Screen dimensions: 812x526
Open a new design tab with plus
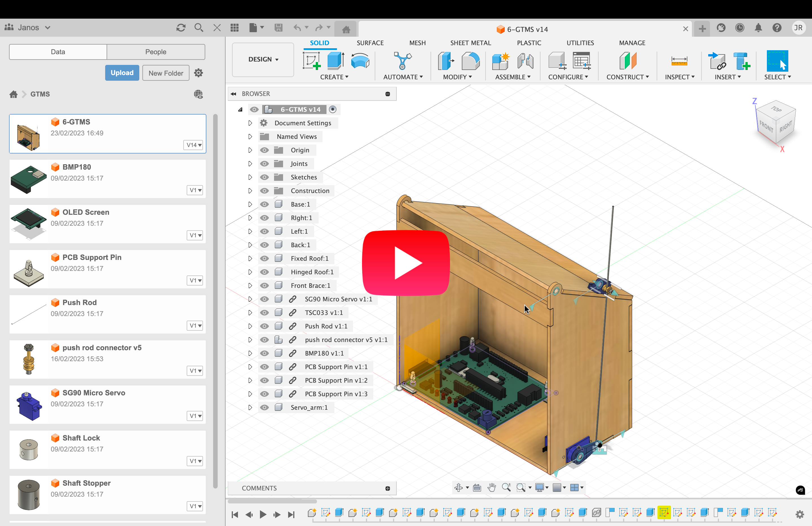click(x=702, y=29)
